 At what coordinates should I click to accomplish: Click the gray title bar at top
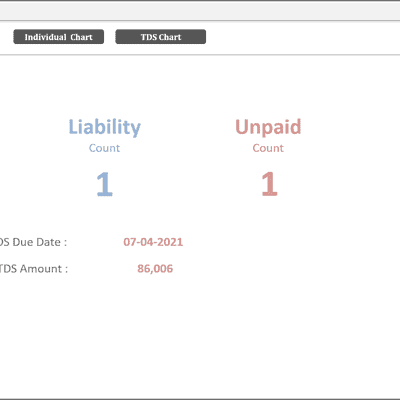(x=200, y=11)
